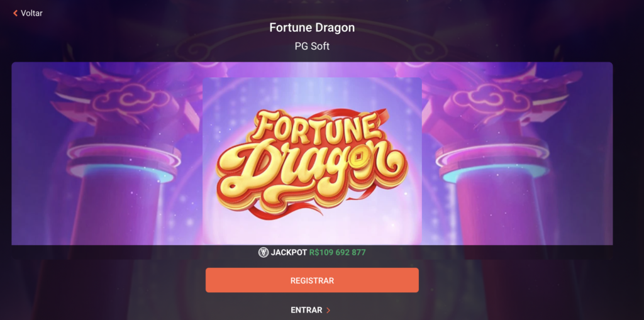Click the lion logo beside JACKPOT

tap(264, 252)
